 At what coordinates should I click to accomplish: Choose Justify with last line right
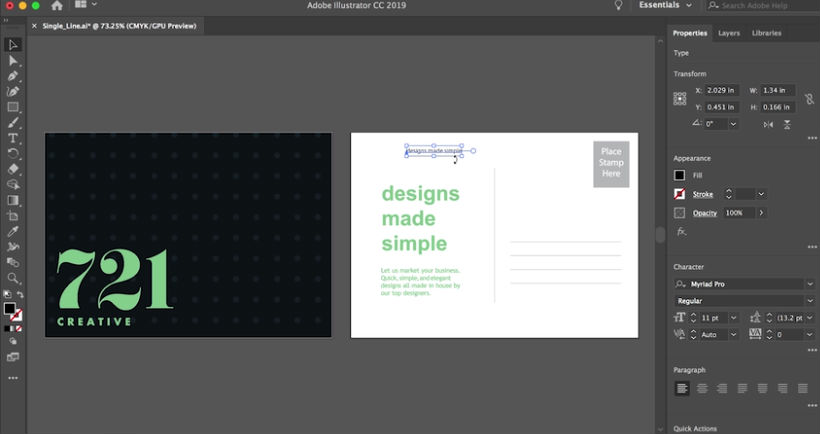point(782,389)
